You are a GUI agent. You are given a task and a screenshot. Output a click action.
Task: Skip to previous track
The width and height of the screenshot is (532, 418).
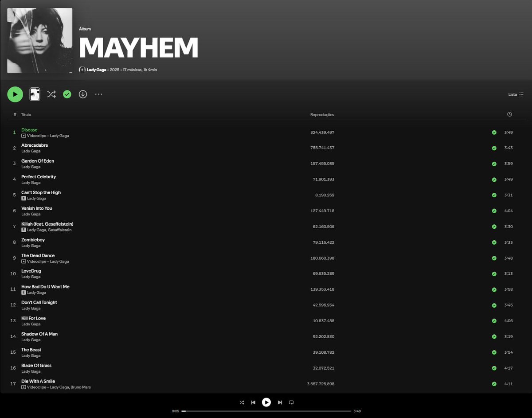tap(253, 402)
